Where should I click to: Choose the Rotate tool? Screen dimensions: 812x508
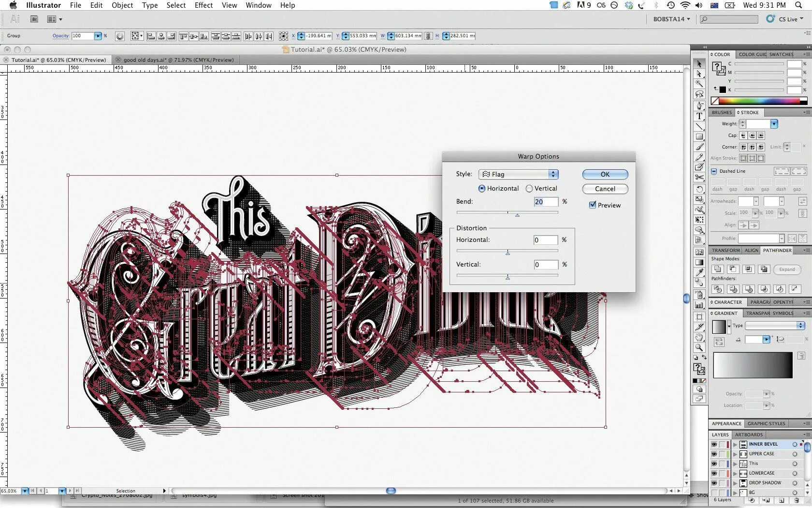pyautogui.click(x=699, y=189)
